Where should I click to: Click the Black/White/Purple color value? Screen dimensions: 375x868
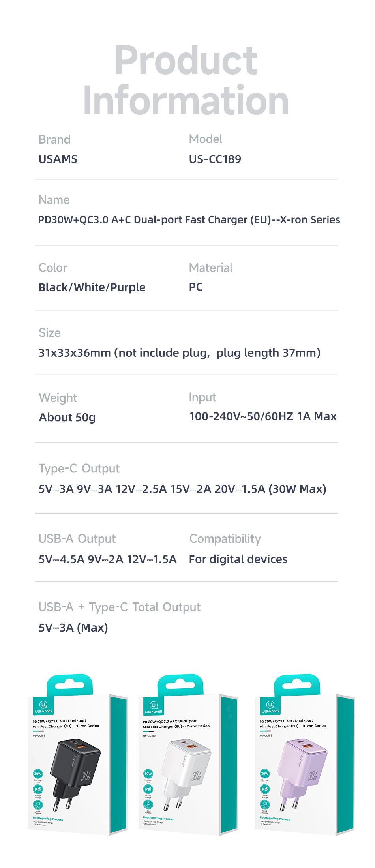pos(92,287)
